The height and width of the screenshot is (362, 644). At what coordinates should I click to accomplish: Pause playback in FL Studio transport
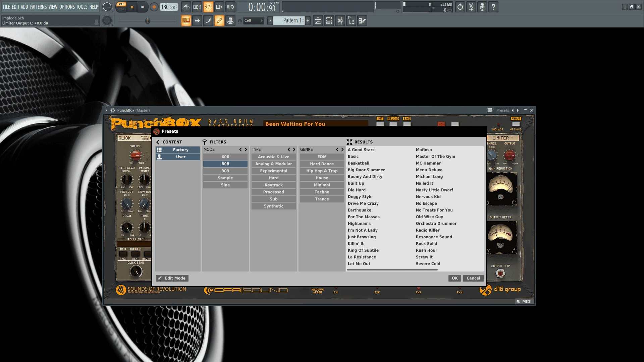(x=132, y=7)
